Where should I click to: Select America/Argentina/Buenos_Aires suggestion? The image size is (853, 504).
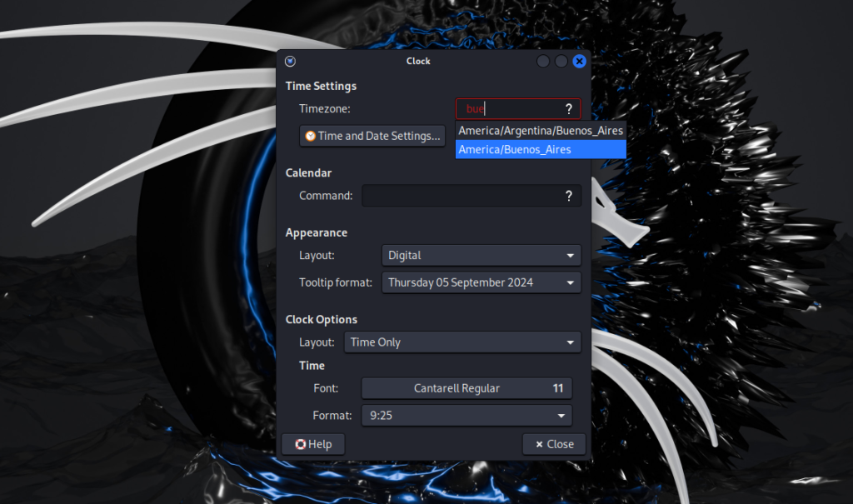[541, 131]
